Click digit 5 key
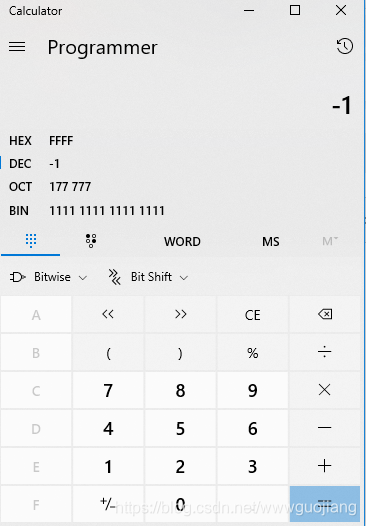Screen dimensions: 366x526 pos(180,428)
